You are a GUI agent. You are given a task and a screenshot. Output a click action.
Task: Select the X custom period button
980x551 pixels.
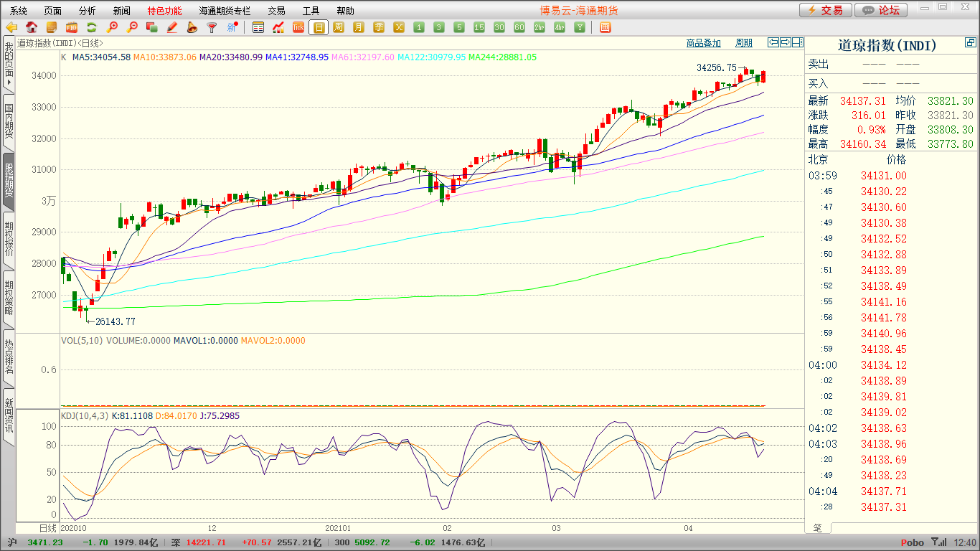pos(399,27)
